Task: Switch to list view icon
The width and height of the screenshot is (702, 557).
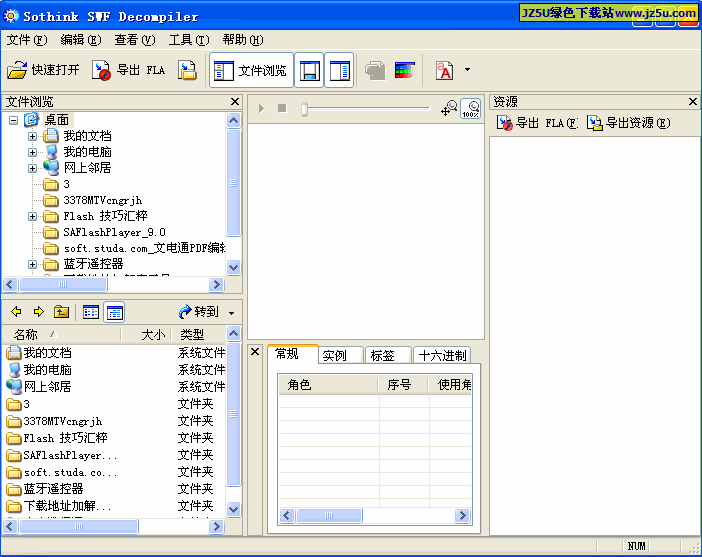Action: tap(91, 312)
